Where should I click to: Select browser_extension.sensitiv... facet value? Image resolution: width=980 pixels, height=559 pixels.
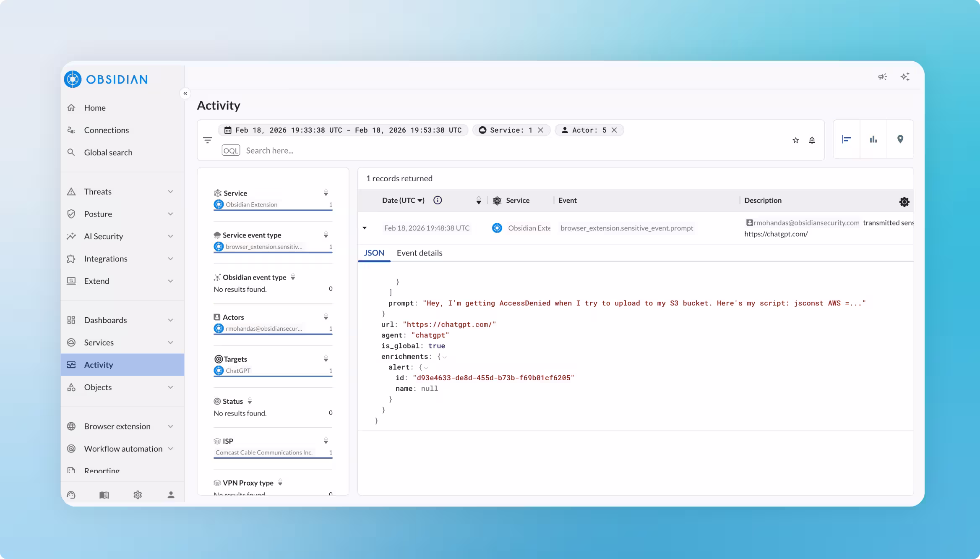click(273, 247)
